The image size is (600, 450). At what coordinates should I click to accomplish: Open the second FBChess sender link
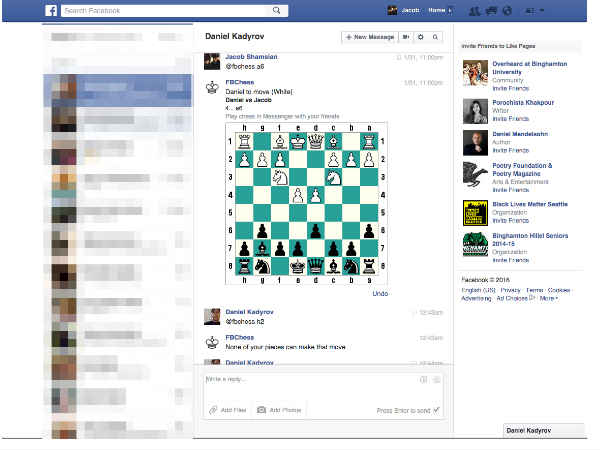240,338
